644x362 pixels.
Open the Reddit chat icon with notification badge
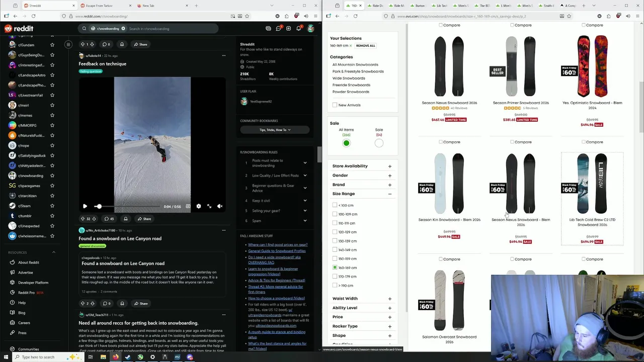[x=278, y=29]
